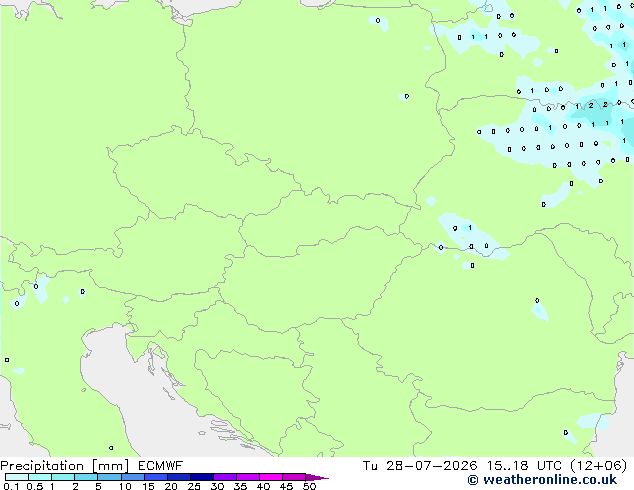Click the 20 to 25 mm legend swatch

point(179,477)
